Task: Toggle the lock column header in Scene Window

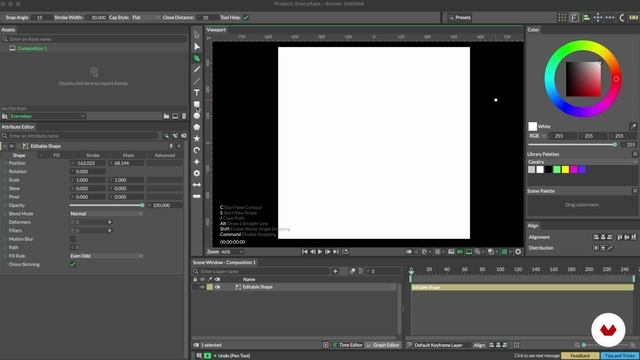Action: 195,280
